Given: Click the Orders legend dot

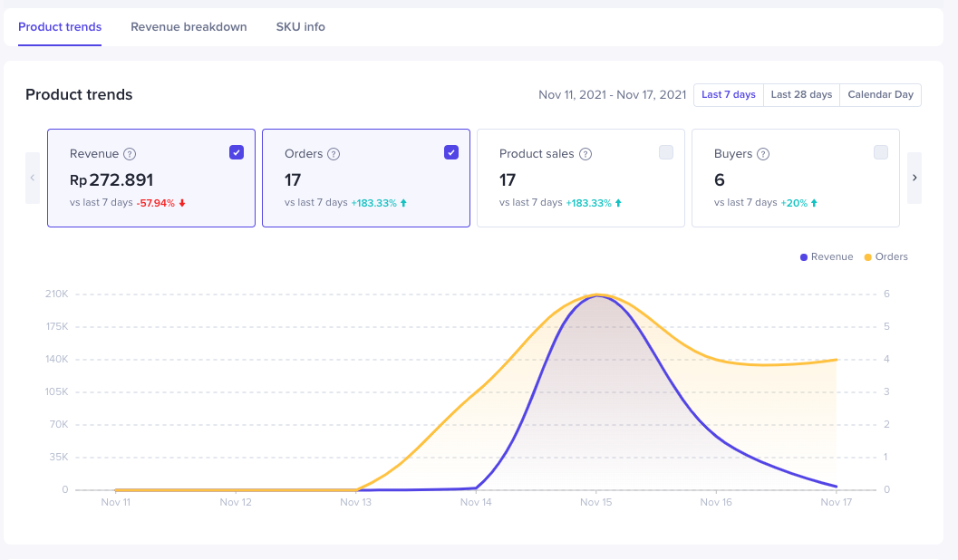Looking at the screenshot, I should (x=868, y=257).
